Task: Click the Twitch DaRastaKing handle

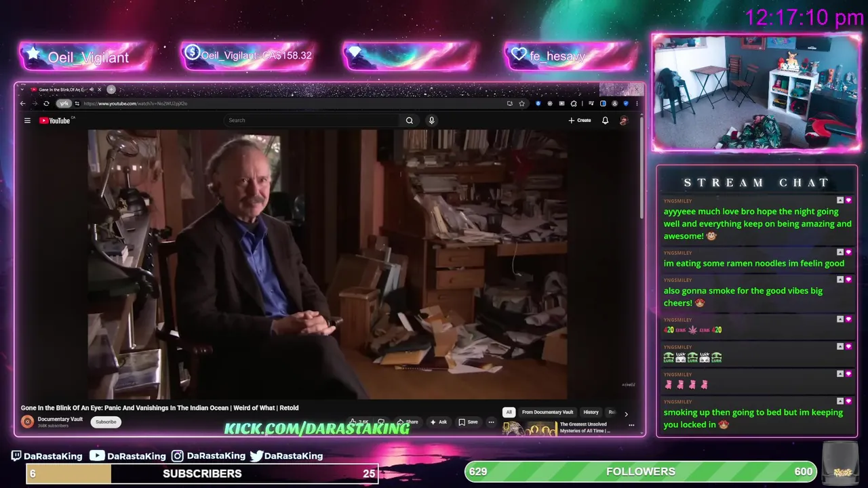Action: click(47, 456)
